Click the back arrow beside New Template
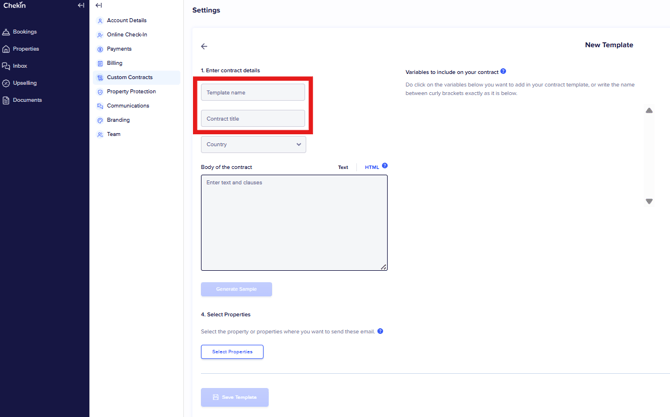 [x=204, y=46]
